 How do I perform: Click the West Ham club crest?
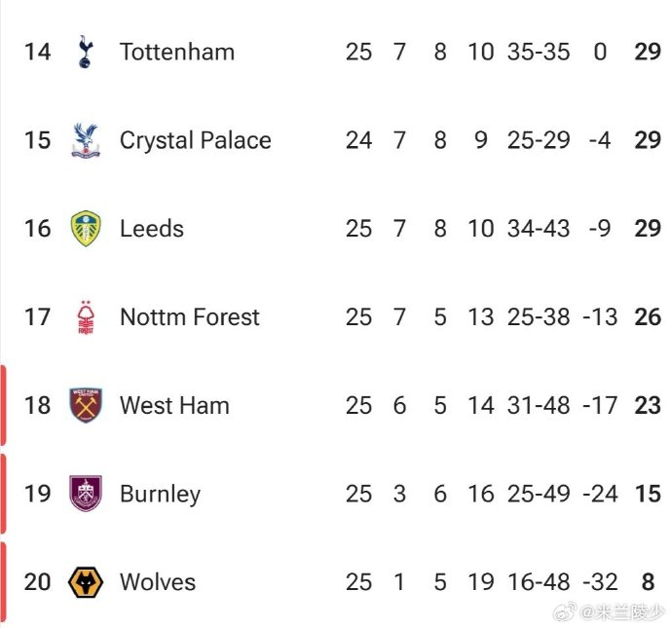click(x=86, y=405)
